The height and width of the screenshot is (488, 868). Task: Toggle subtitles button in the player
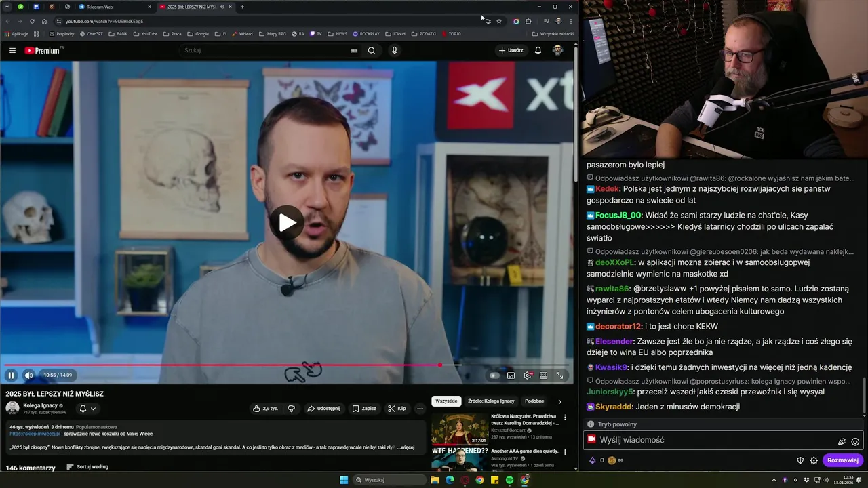pos(511,375)
